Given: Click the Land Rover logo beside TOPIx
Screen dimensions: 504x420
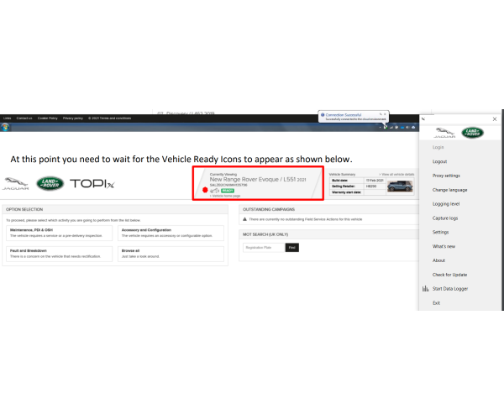Looking at the screenshot, I should (50, 183).
